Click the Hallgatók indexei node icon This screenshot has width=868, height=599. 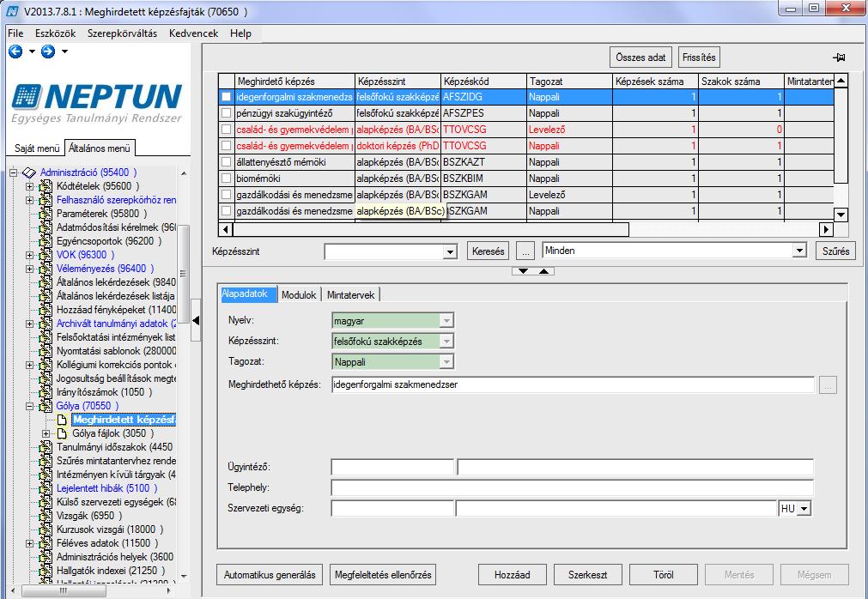point(46,571)
